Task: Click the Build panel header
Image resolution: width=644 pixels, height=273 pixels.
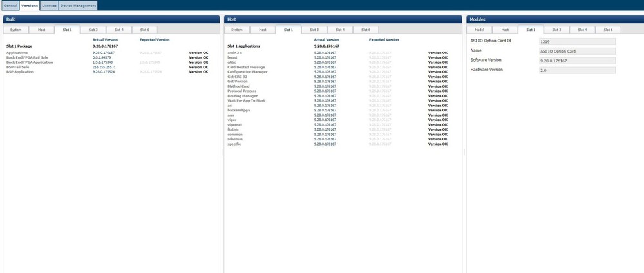Action: pos(111,19)
